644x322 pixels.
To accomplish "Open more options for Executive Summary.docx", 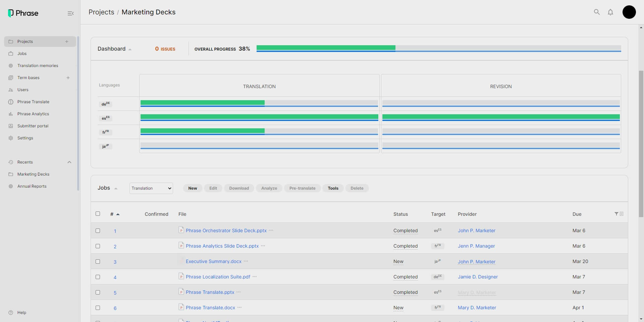I will point(246,261).
